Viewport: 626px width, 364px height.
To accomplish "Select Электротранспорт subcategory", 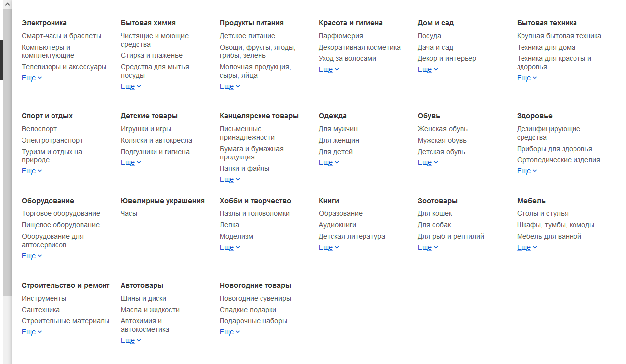I will [x=52, y=140].
